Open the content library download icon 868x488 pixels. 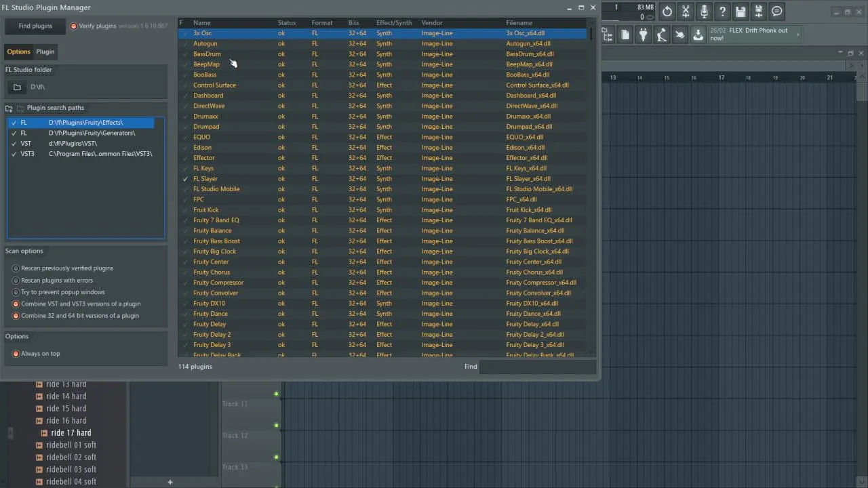(x=698, y=35)
